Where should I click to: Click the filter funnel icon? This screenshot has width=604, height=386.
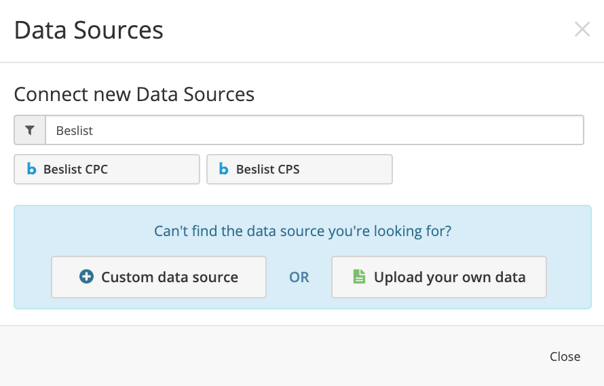click(30, 130)
